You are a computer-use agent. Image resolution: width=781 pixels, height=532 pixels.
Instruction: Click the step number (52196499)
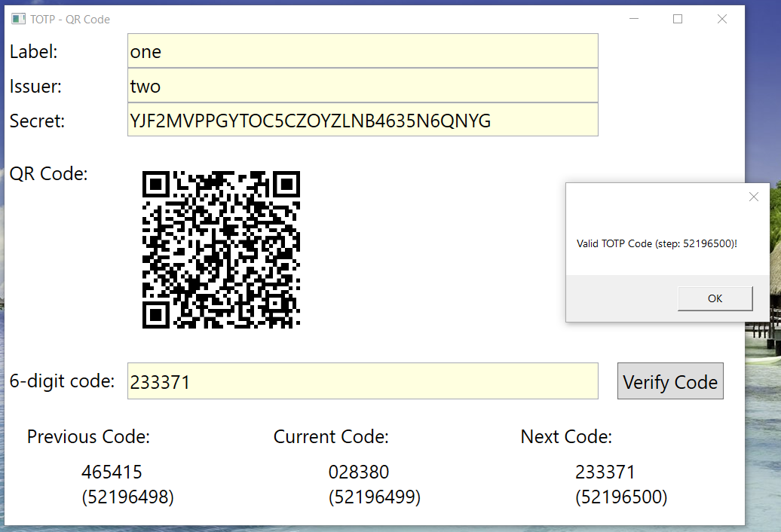tap(375, 497)
